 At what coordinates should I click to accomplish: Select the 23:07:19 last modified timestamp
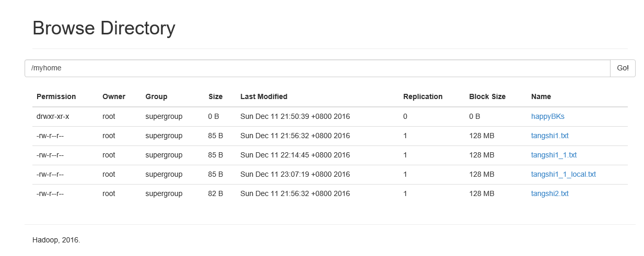295,174
